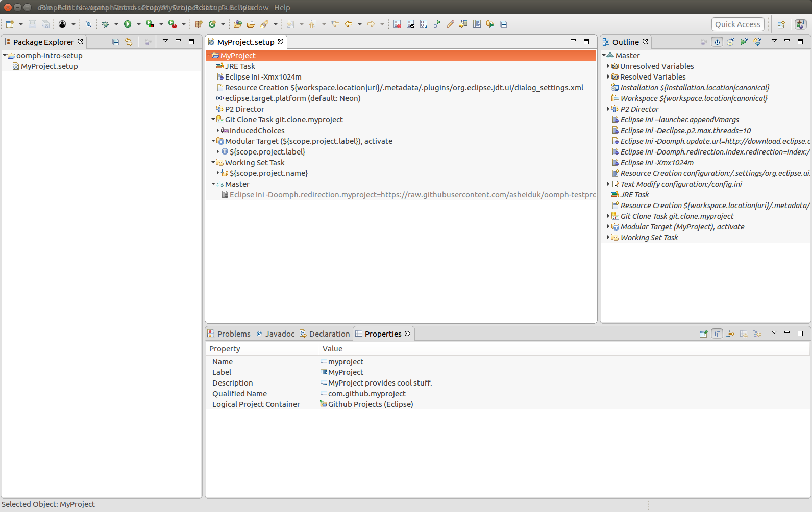Screen dimensions: 812x512
Task: Click the Open Type icon
Action: click(238, 24)
